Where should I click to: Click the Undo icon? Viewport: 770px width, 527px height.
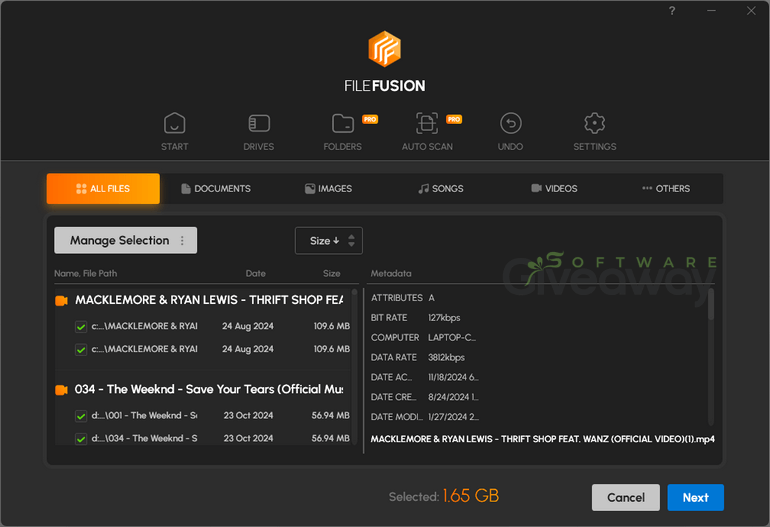pos(511,124)
